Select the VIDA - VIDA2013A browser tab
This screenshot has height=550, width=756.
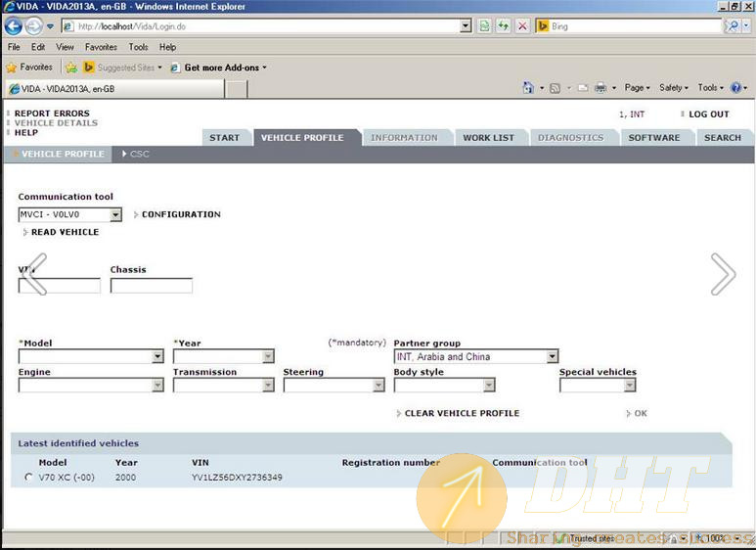[114, 89]
